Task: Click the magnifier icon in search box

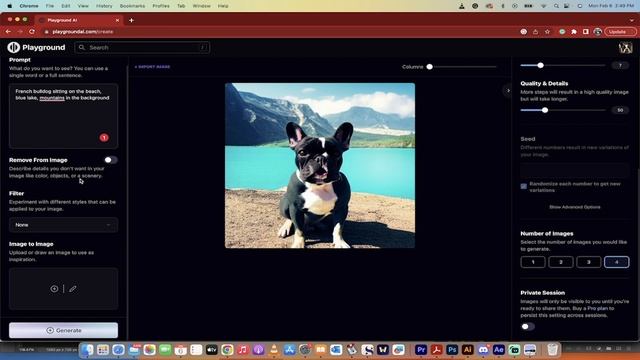Action: [x=82, y=47]
